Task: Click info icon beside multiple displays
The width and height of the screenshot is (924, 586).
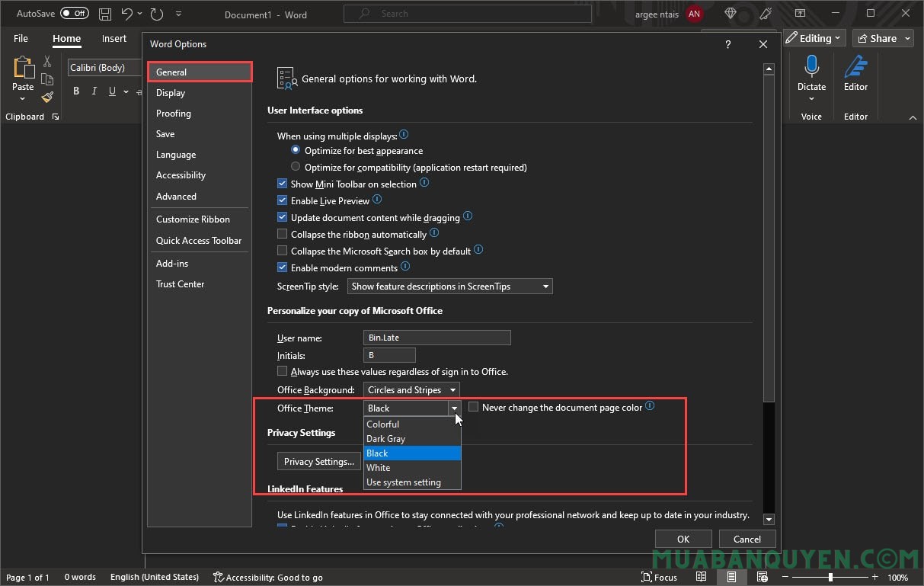Action: click(404, 135)
